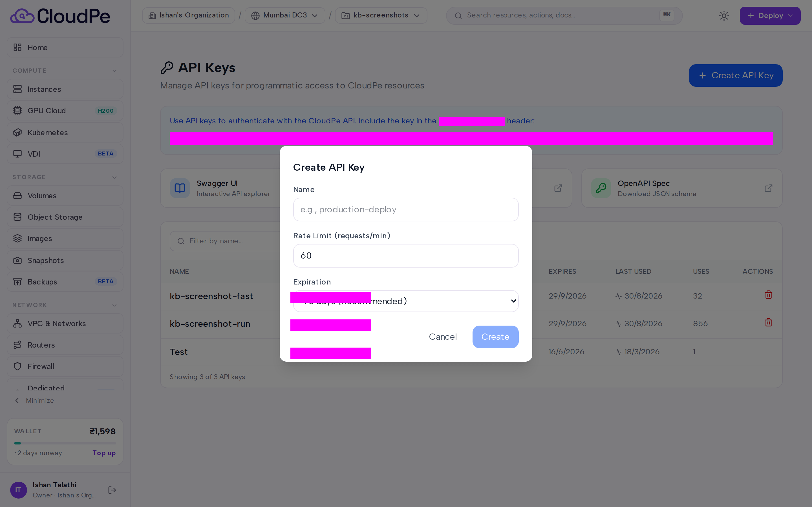Click the search magnifier icon in top bar
This screenshot has width=812, height=507.
pos(458,16)
